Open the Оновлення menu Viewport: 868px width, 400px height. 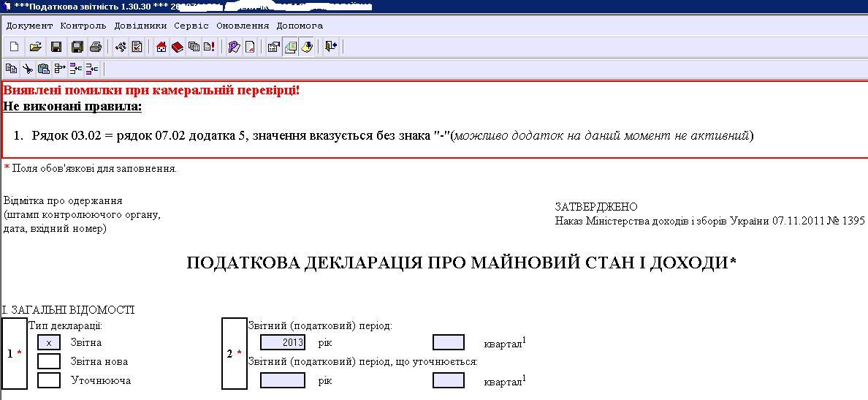(x=243, y=26)
